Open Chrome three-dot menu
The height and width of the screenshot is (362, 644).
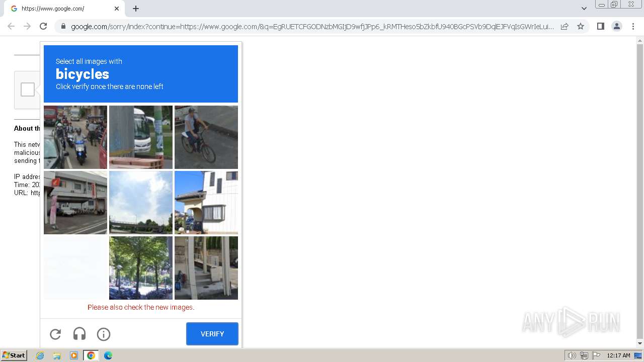(633, 26)
